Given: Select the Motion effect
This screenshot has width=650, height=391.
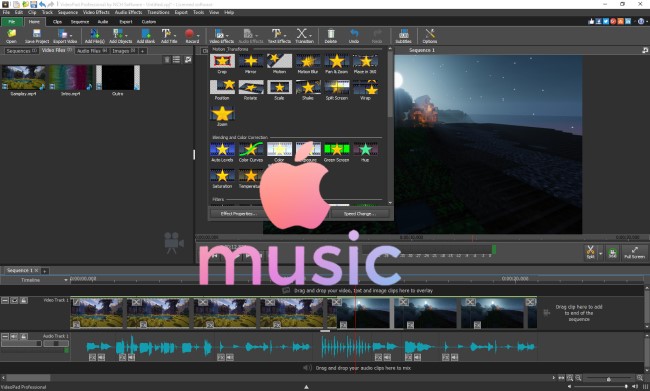Looking at the screenshot, I should pos(279,63).
